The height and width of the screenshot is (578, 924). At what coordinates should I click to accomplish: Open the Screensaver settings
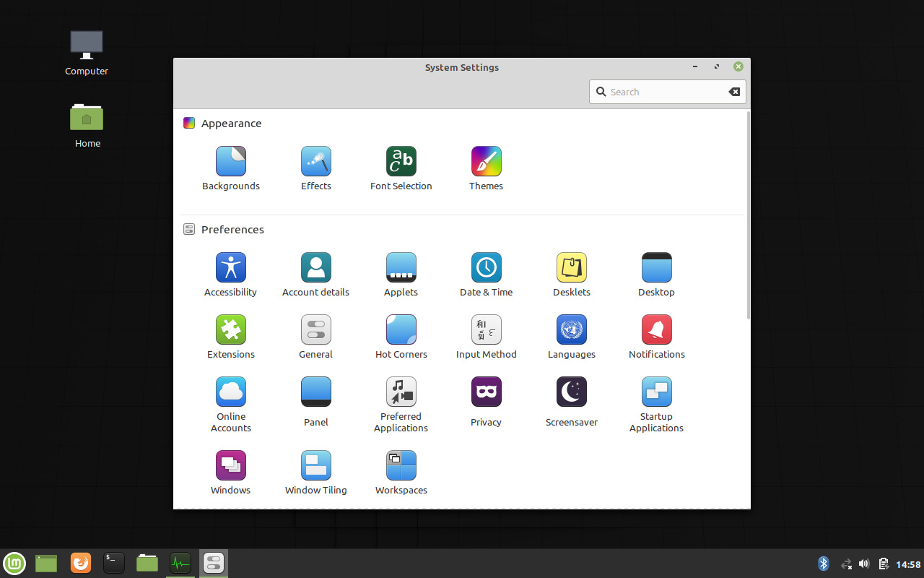point(572,402)
